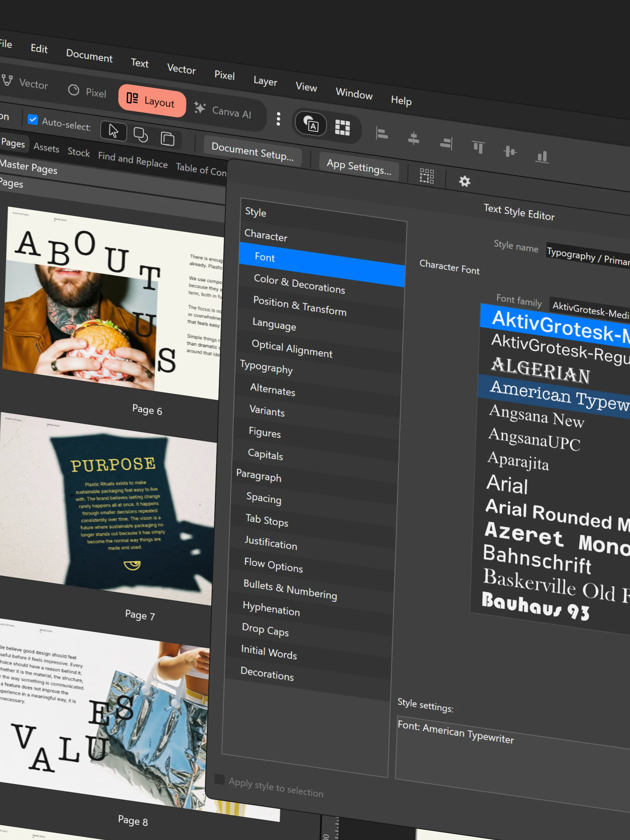Click the Document Setup... button
The image size is (630, 840).
coord(252,151)
